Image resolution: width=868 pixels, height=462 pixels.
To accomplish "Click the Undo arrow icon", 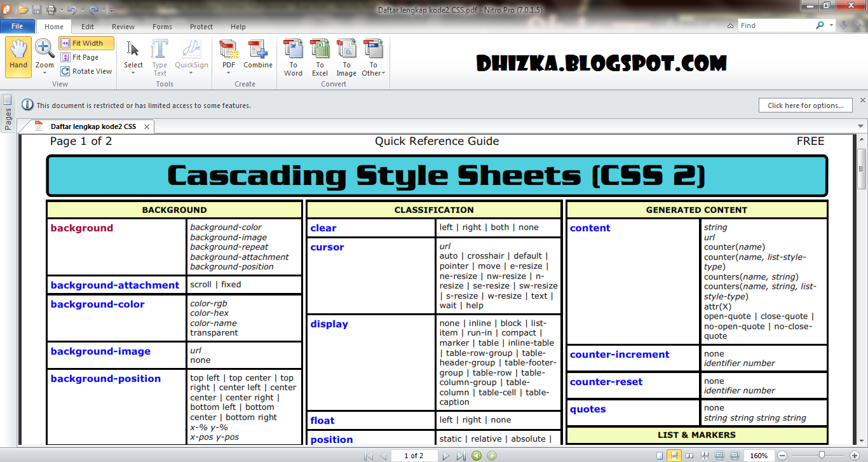I will pyautogui.click(x=71, y=10).
